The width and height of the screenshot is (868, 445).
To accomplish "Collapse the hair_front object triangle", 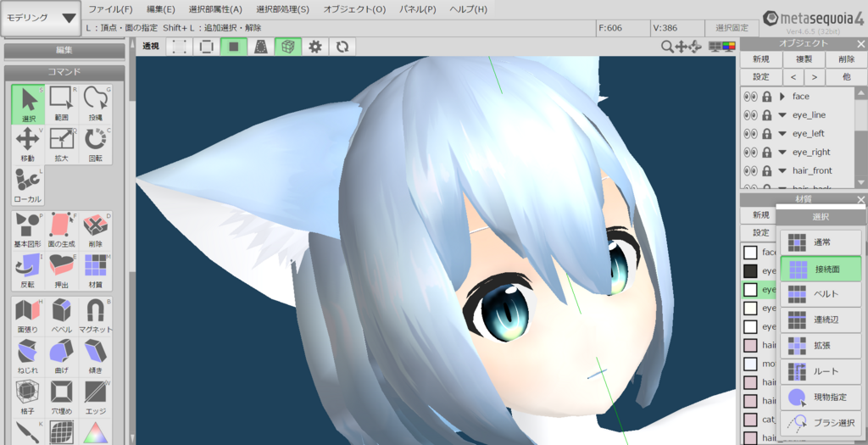I will coord(782,170).
